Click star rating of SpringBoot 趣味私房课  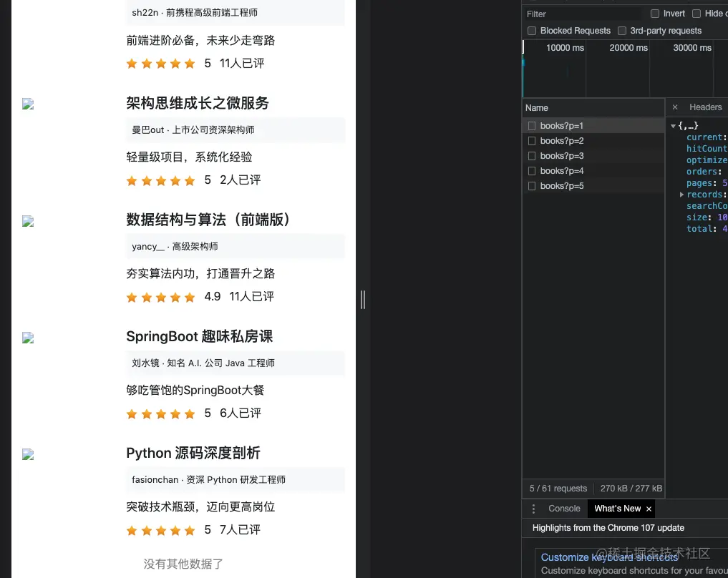(160, 413)
